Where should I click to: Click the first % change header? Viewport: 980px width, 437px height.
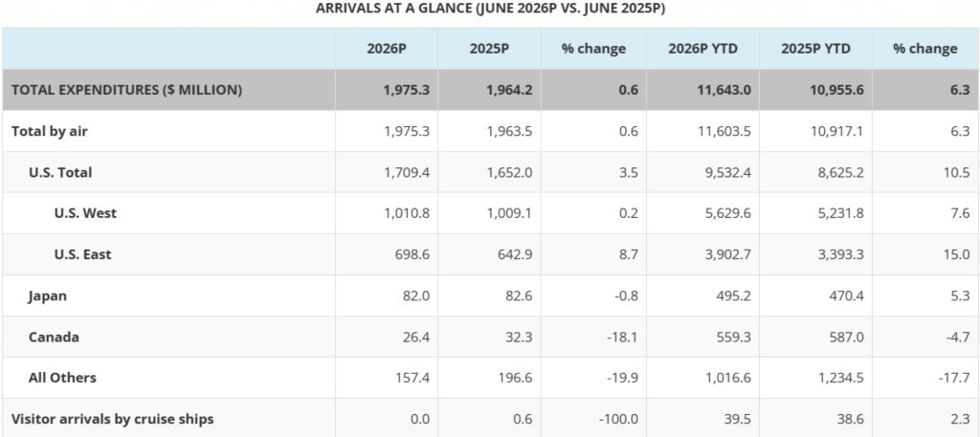tap(593, 49)
